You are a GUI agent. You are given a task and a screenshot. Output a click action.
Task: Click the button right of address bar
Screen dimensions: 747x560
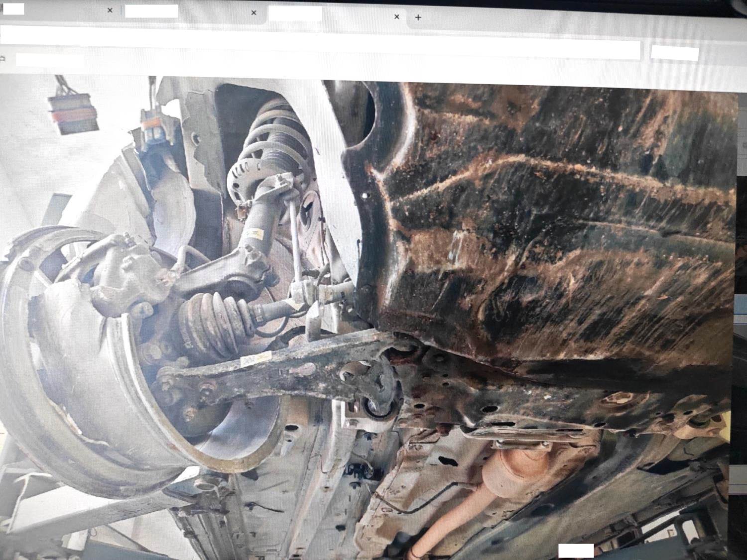(x=674, y=53)
